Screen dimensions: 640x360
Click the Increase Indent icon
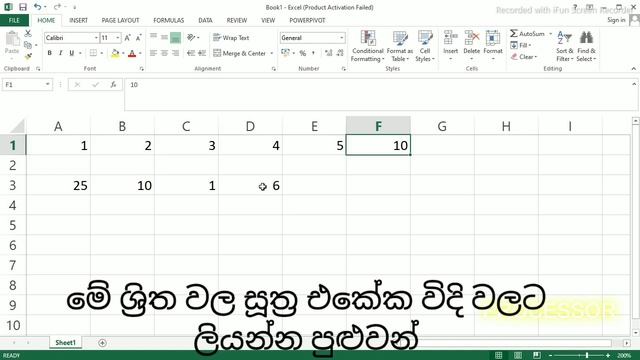coord(202,53)
